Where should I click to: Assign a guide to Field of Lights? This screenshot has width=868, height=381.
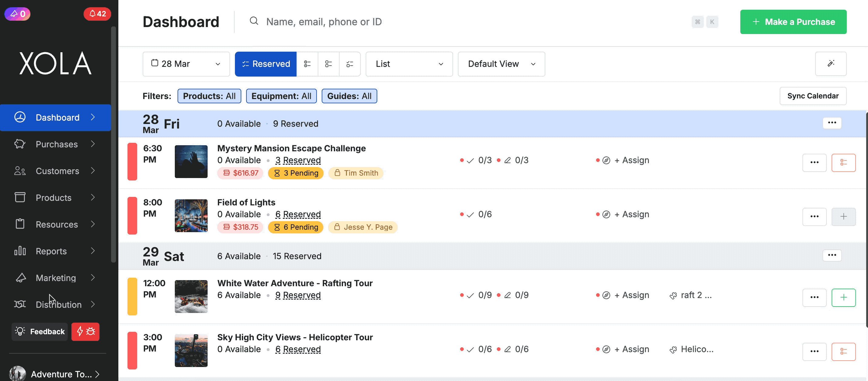coord(632,214)
